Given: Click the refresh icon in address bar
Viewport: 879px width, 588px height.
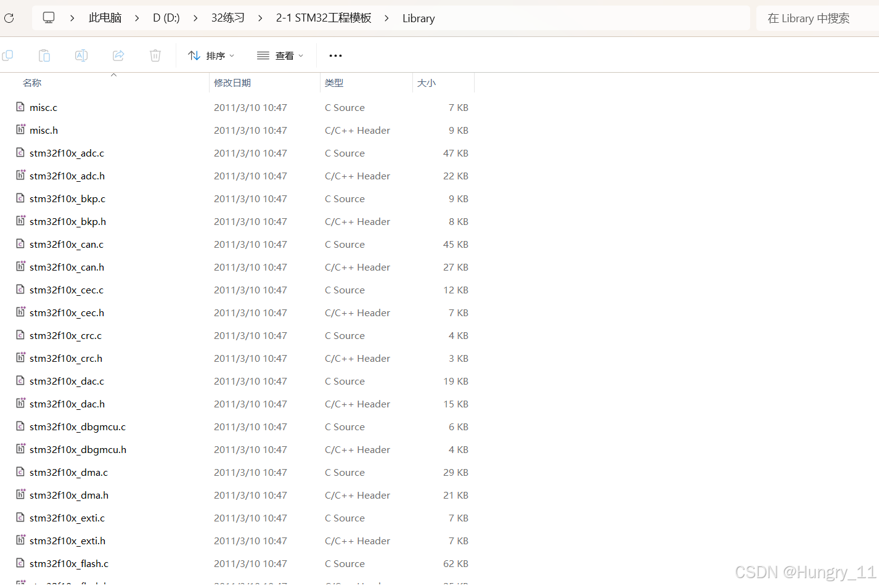Looking at the screenshot, I should pyautogui.click(x=9, y=18).
